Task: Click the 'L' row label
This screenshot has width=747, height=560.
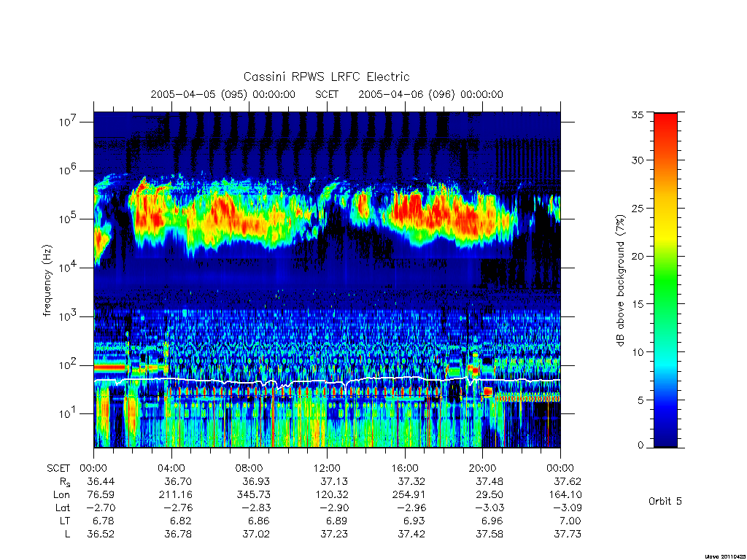Action: tap(67, 534)
